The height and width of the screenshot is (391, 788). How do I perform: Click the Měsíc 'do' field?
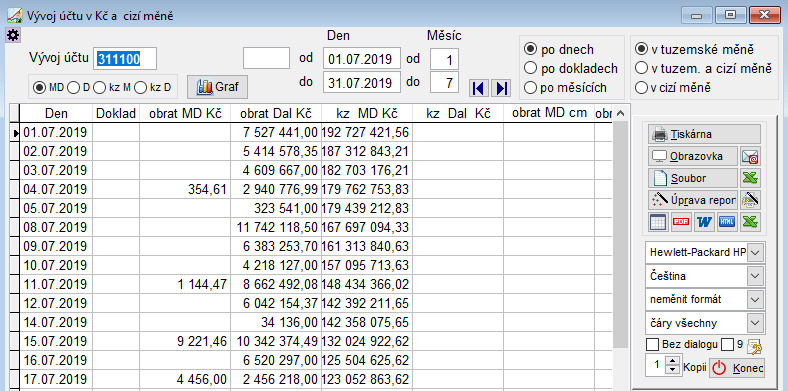[x=444, y=82]
